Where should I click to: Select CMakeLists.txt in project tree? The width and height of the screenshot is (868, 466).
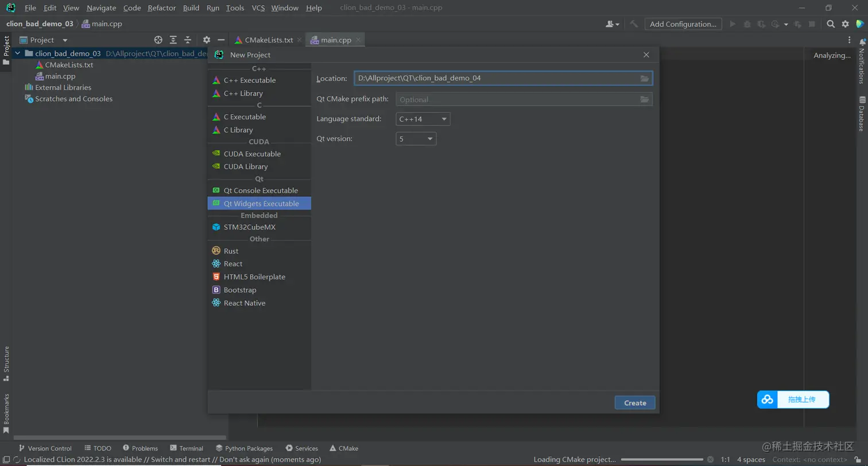point(64,65)
